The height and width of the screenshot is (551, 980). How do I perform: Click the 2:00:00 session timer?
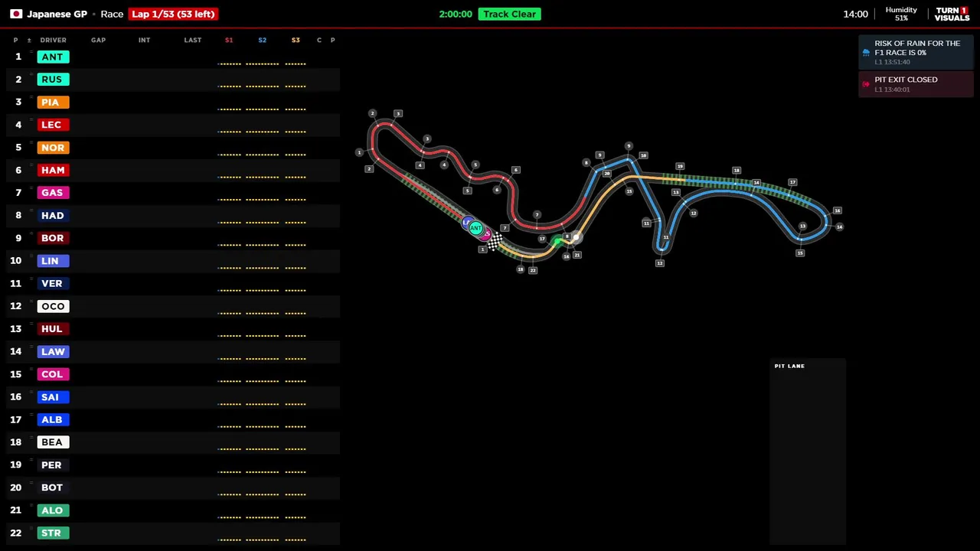[456, 14]
